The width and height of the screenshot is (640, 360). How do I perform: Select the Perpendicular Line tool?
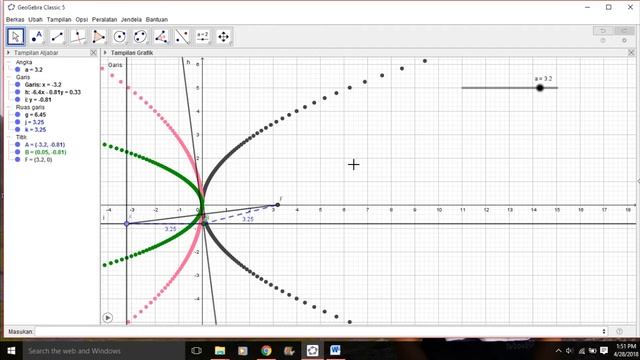tap(78, 37)
